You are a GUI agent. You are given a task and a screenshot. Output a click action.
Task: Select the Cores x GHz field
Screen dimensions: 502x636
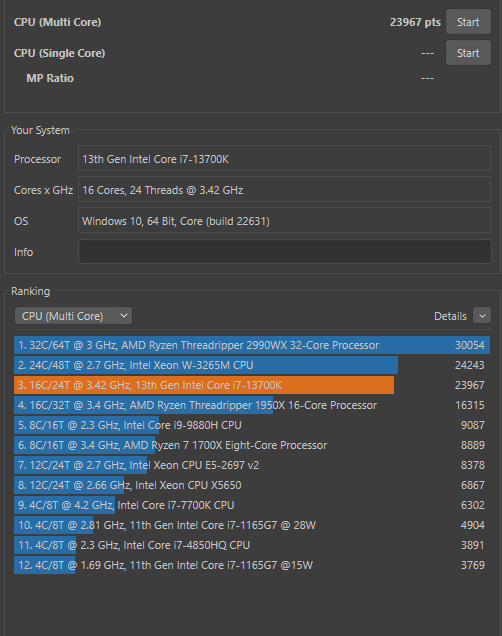pyautogui.click(x=284, y=189)
